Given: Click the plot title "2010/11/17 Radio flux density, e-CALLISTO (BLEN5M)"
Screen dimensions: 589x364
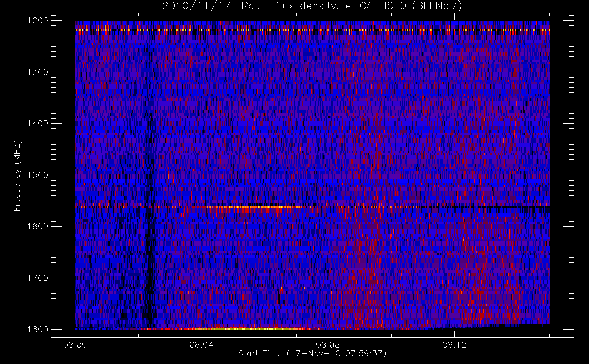Looking at the screenshot, I should click(312, 6).
